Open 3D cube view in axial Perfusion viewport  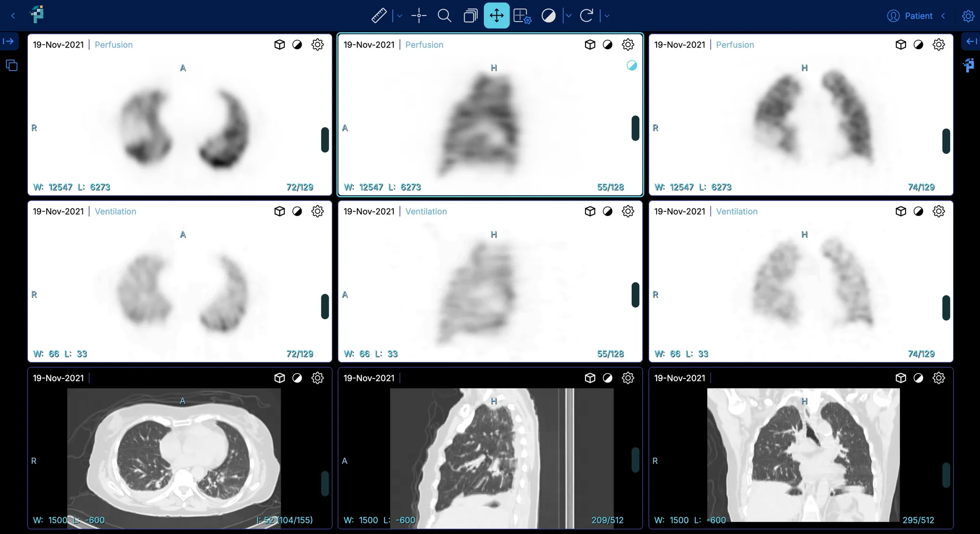279,45
